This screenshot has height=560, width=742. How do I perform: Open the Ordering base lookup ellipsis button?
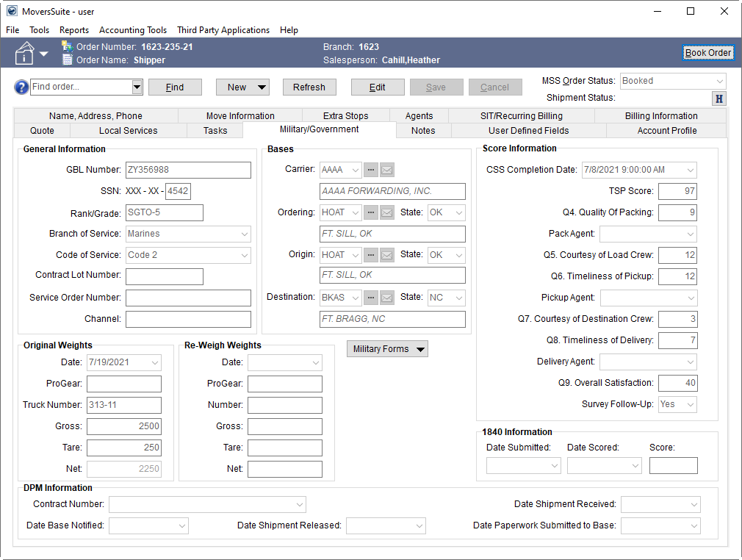(x=370, y=212)
